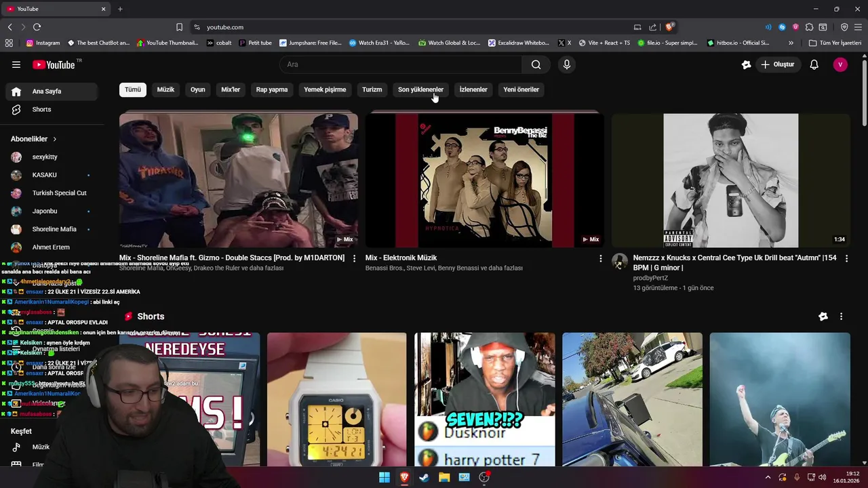Screen dimensions: 868x488
Task: Click in the Ara search field
Action: tap(401, 64)
